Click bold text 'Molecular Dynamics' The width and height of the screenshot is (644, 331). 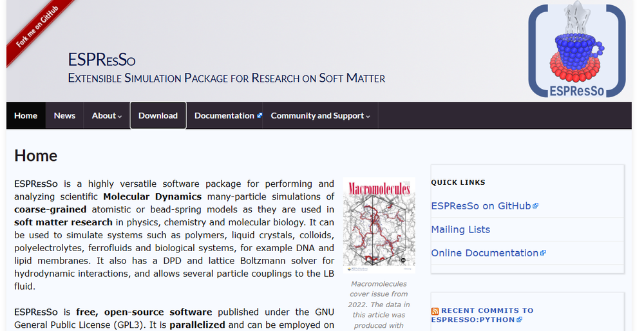point(153,196)
